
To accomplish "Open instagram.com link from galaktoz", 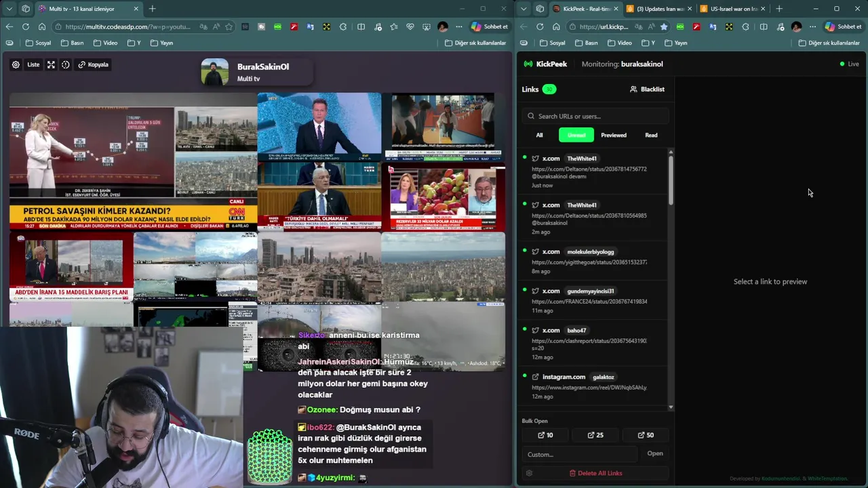I will click(593, 386).
